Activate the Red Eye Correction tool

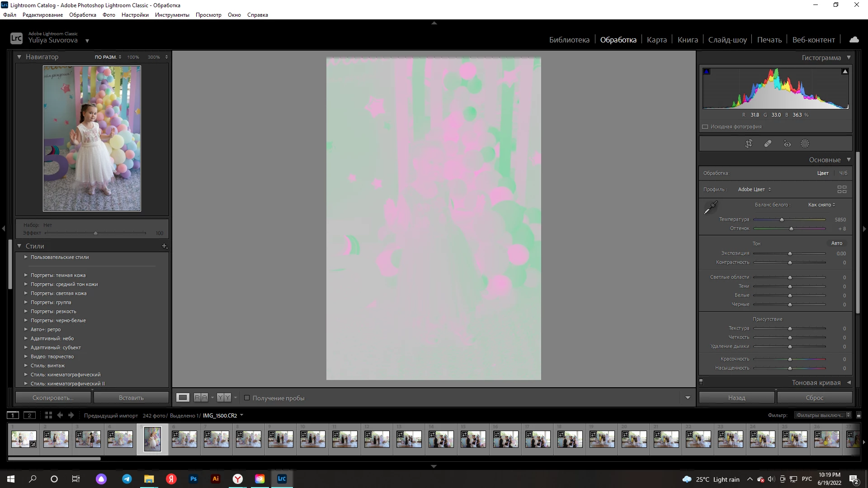tap(787, 144)
